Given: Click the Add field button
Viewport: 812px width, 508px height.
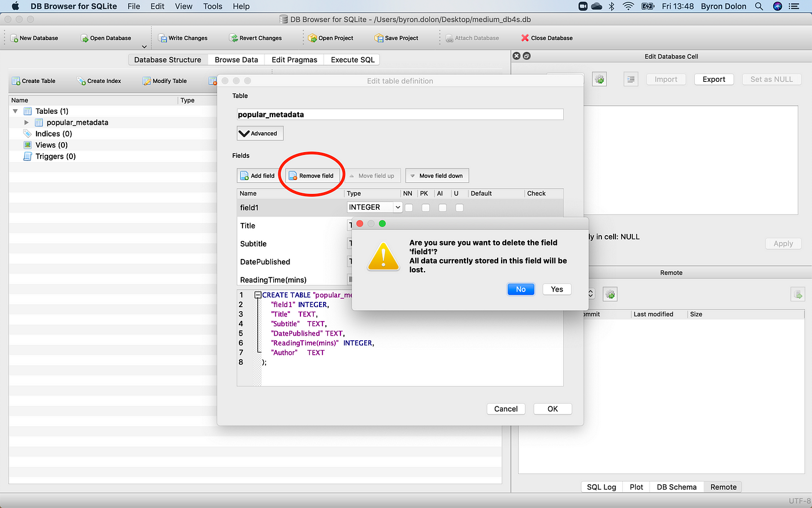Looking at the screenshot, I should coord(258,175).
